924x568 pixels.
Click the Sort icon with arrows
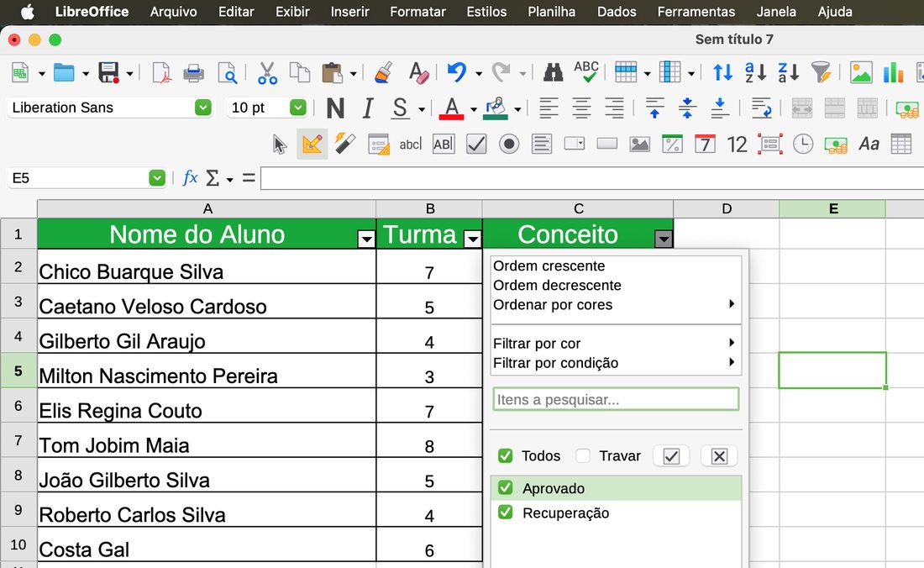722,72
